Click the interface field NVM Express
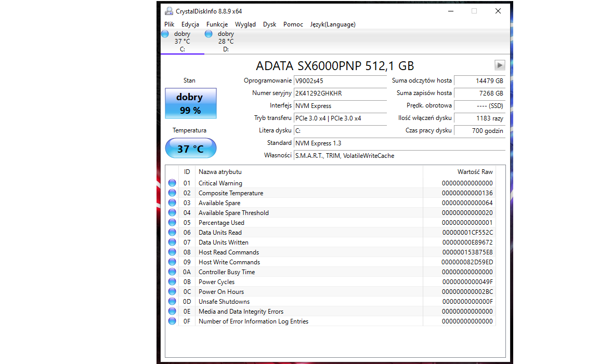 (340, 106)
